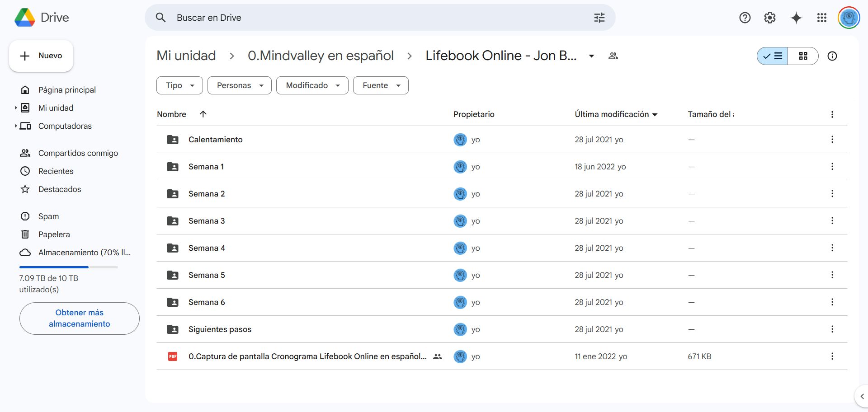The image size is (868, 412).
Task: Open more actions for Semana 6 row
Action: [x=832, y=302]
